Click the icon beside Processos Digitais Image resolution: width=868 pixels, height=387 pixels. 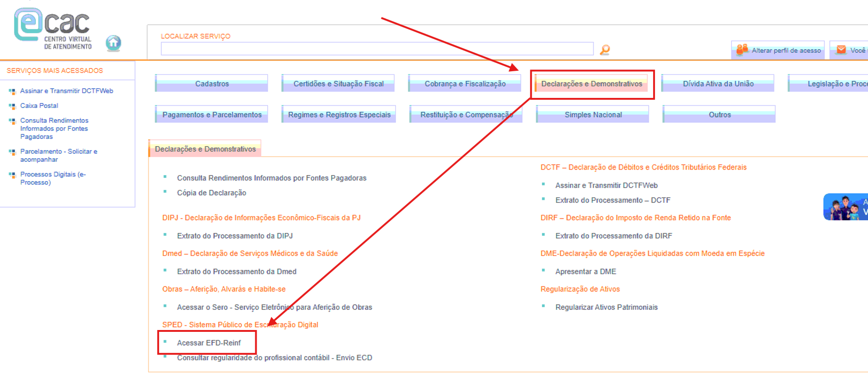[12, 175]
